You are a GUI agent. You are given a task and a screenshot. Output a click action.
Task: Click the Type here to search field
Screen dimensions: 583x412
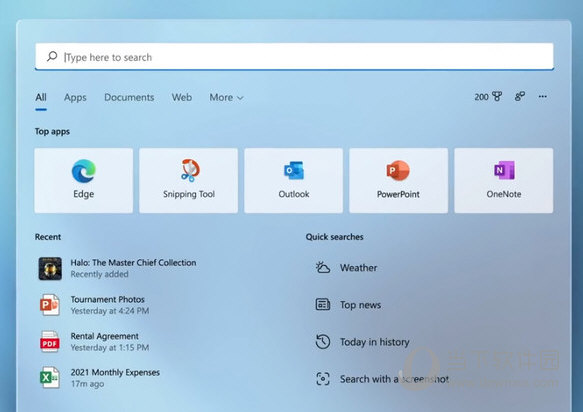pos(294,57)
